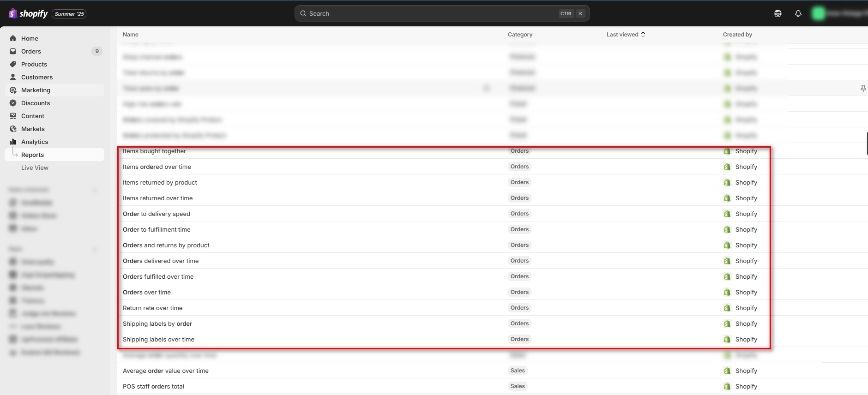Open the Return rate over time report
The image size is (868, 395).
click(x=152, y=308)
